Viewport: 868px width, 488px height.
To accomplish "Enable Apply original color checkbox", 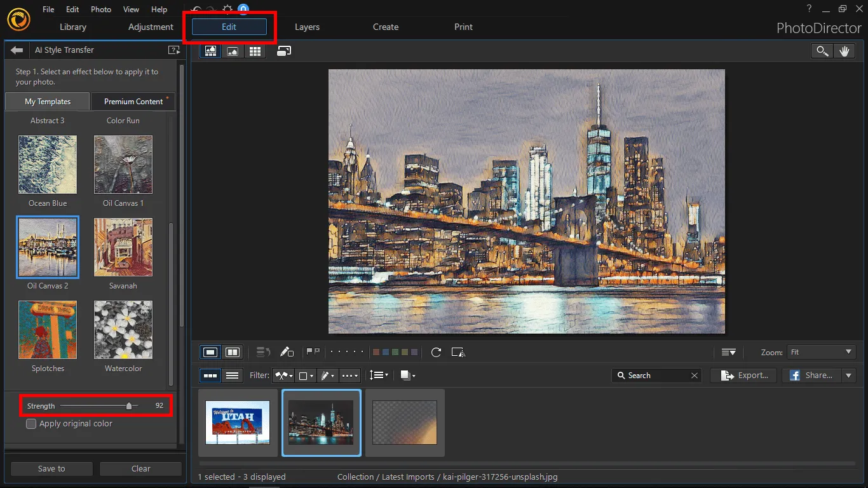I will (x=31, y=424).
